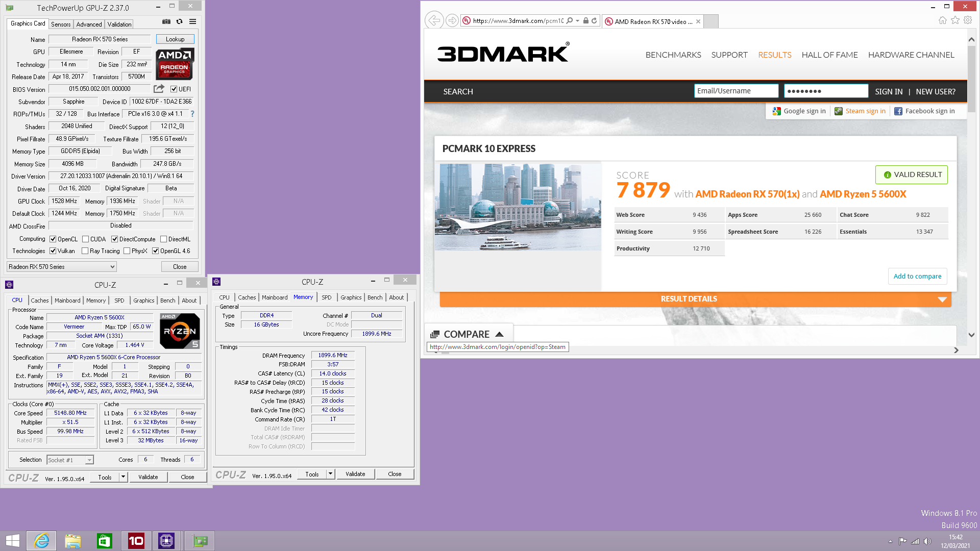
Task: Open Internet Explorer from the taskbar
Action: (x=41, y=541)
